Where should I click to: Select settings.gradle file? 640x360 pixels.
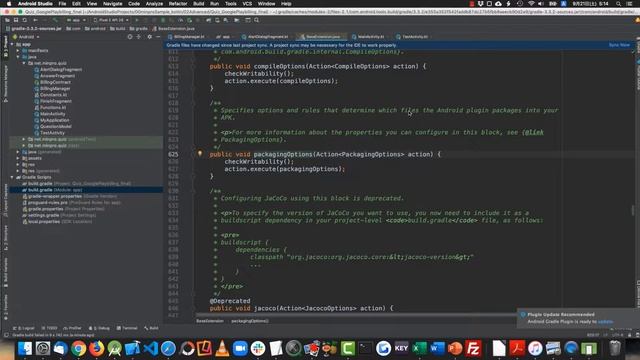coord(59,215)
